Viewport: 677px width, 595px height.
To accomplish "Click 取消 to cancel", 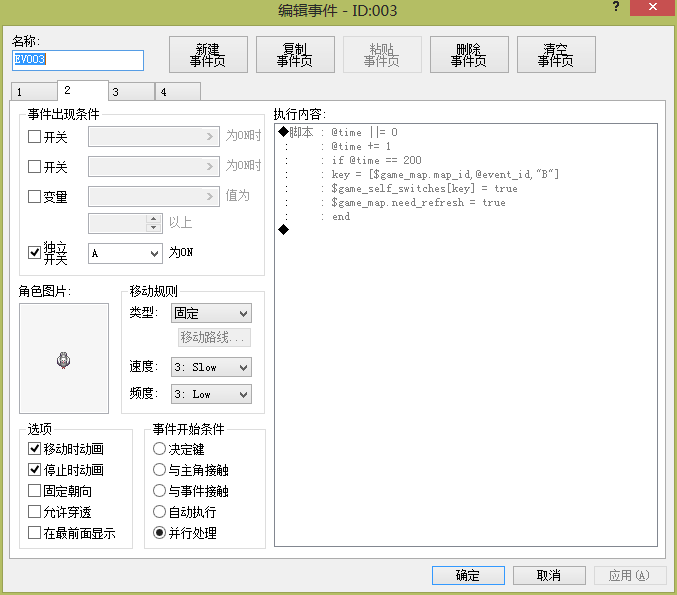I will tap(549, 575).
